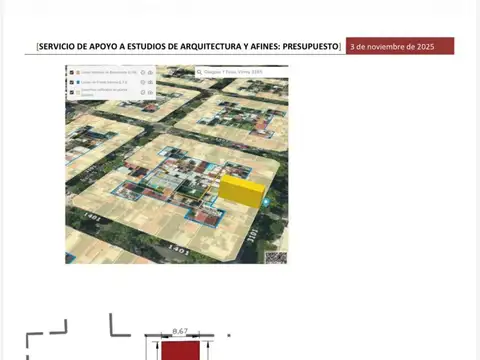This screenshot has height=360, width=480.
Task: Click the yellow 3D building block on the map
Action: click(241, 191)
